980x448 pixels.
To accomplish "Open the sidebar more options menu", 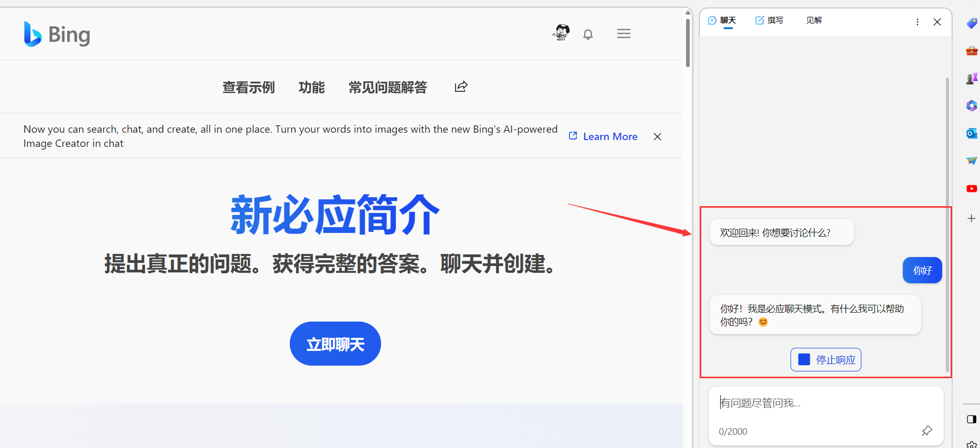I will click(x=917, y=22).
